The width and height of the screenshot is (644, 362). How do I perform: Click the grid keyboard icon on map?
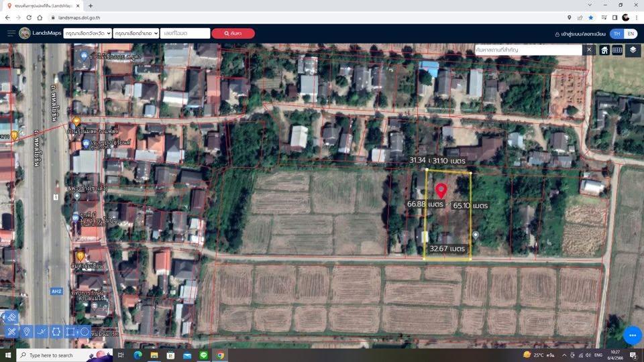coord(617,50)
